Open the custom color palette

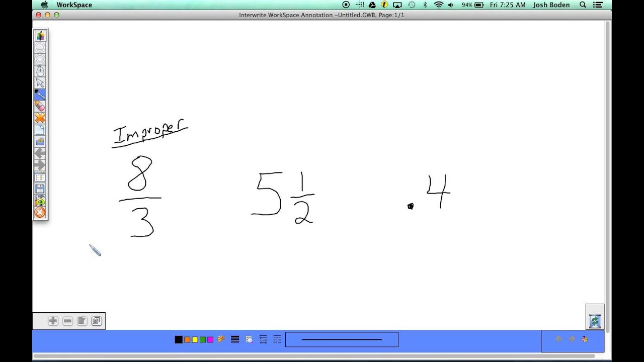point(221,339)
